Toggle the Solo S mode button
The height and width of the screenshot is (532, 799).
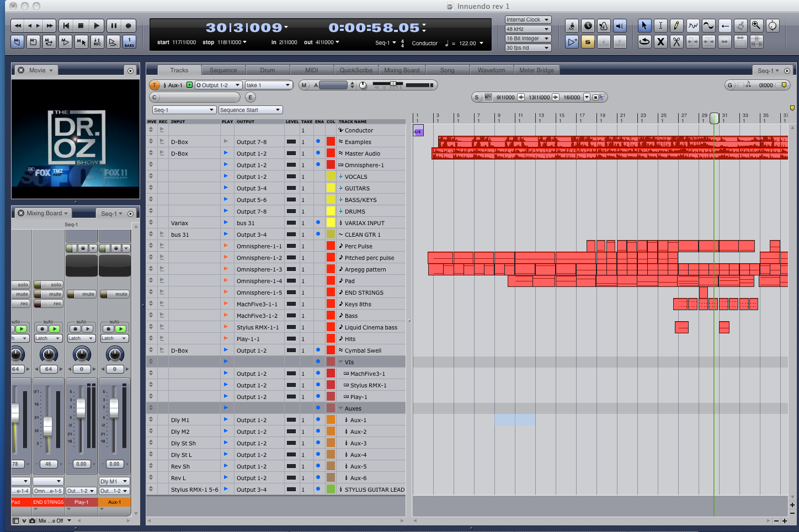pos(588,41)
